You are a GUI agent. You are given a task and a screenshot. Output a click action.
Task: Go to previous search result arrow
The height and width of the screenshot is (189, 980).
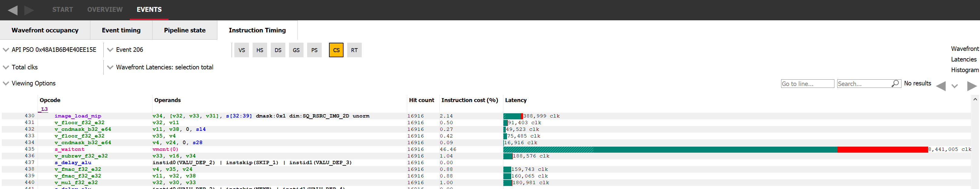point(941,86)
